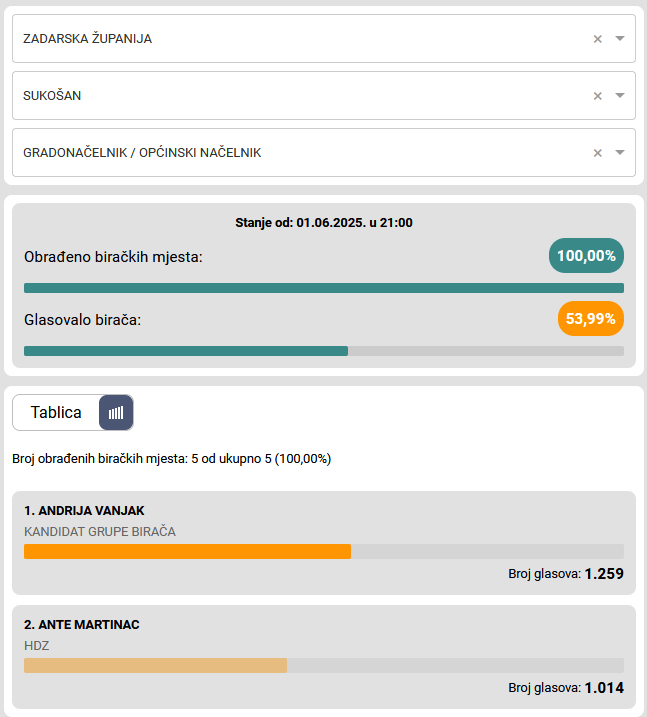This screenshot has width=647, height=717.
Task: Click the 53,99% voter turnout badge
Action: pos(590,319)
